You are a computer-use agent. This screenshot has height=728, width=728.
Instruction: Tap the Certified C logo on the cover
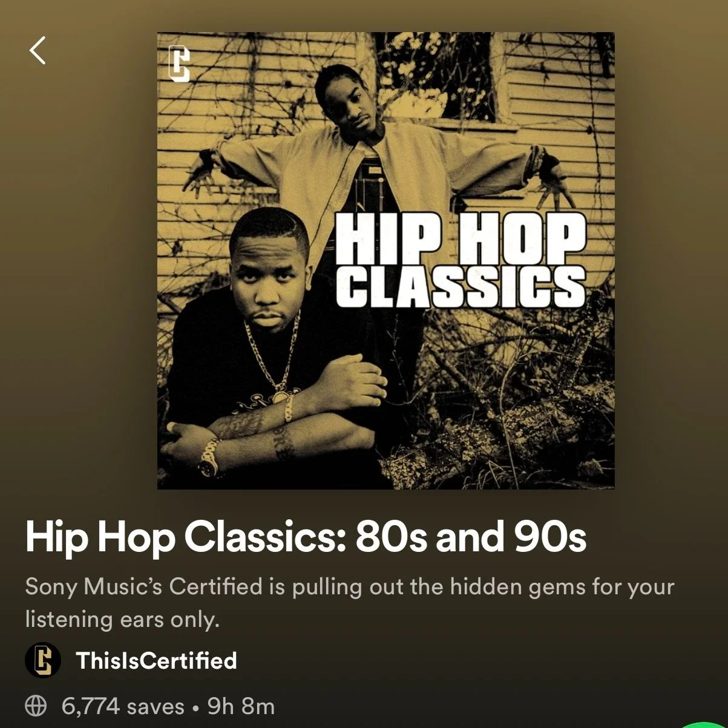(179, 65)
